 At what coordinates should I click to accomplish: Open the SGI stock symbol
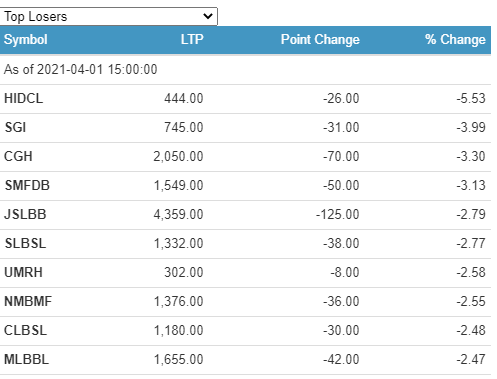pyautogui.click(x=15, y=128)
